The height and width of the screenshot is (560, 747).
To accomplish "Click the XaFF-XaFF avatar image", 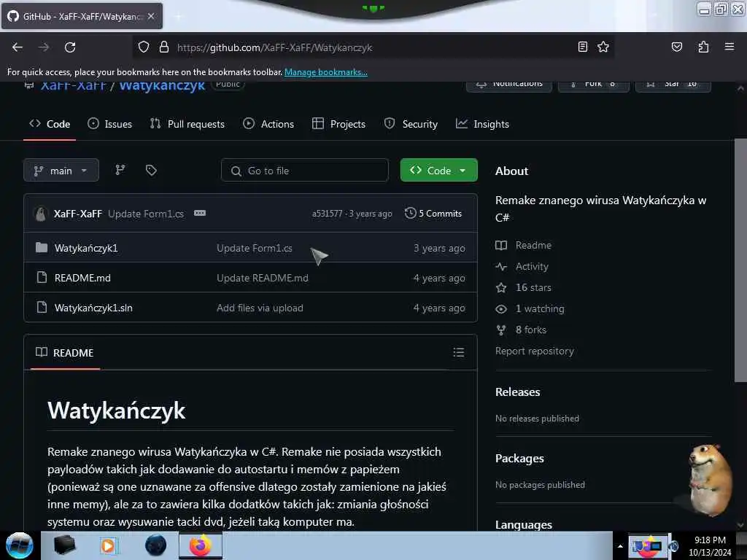I will pyautogui.click(x=41, y=214).
